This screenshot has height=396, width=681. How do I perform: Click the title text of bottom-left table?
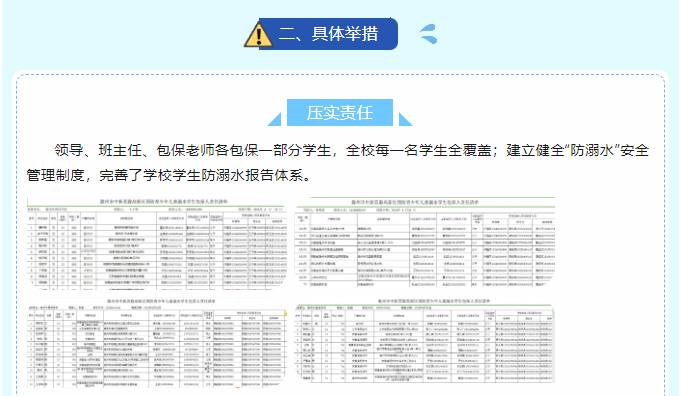(x=162, y=301)
